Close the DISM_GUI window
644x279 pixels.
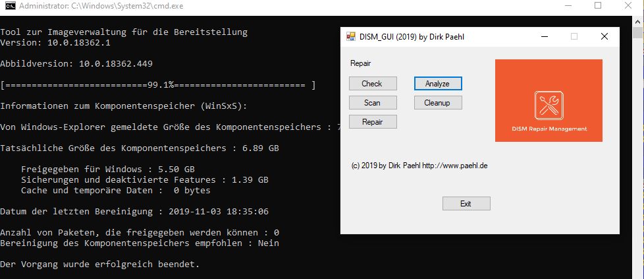(x=604, y=36)
